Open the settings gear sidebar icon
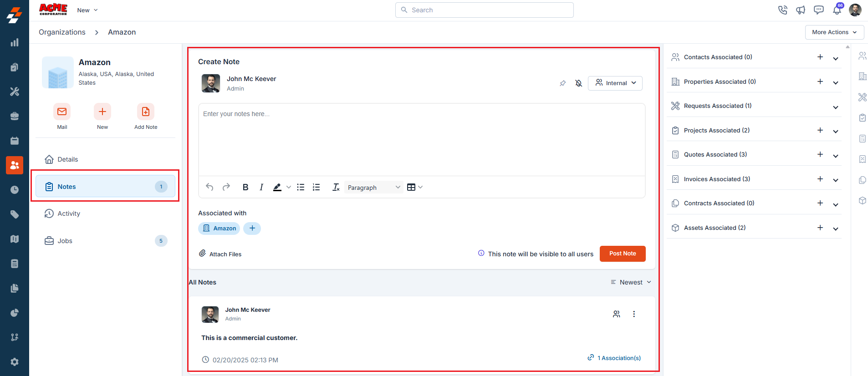868x376 pixels. point(15,362)
